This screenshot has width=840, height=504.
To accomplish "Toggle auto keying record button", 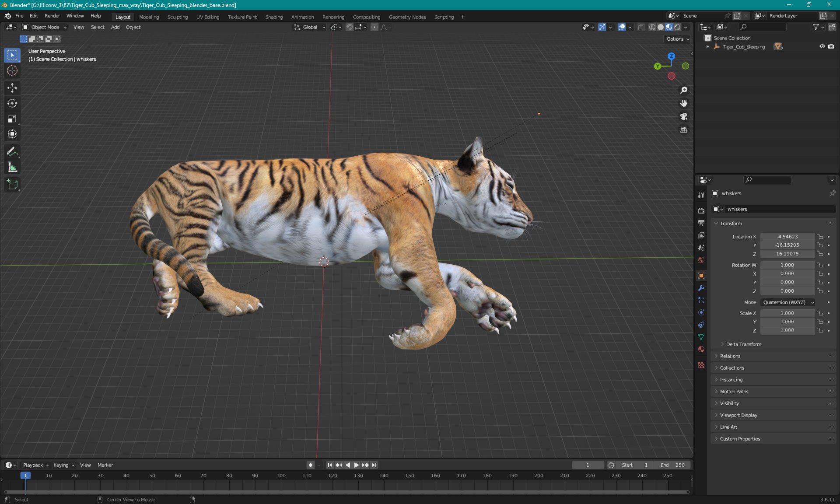I will pos(311,465).
